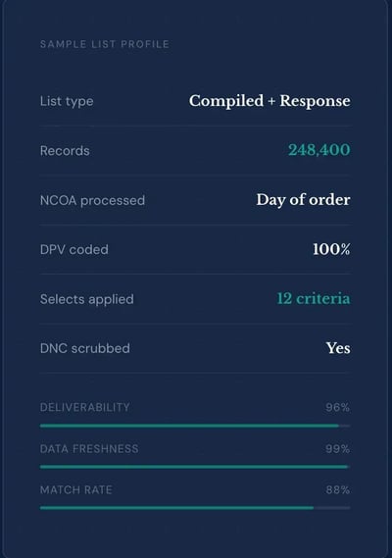
Task: Click the DATA FRESHNESS progress bar
Action: [195, 467]
